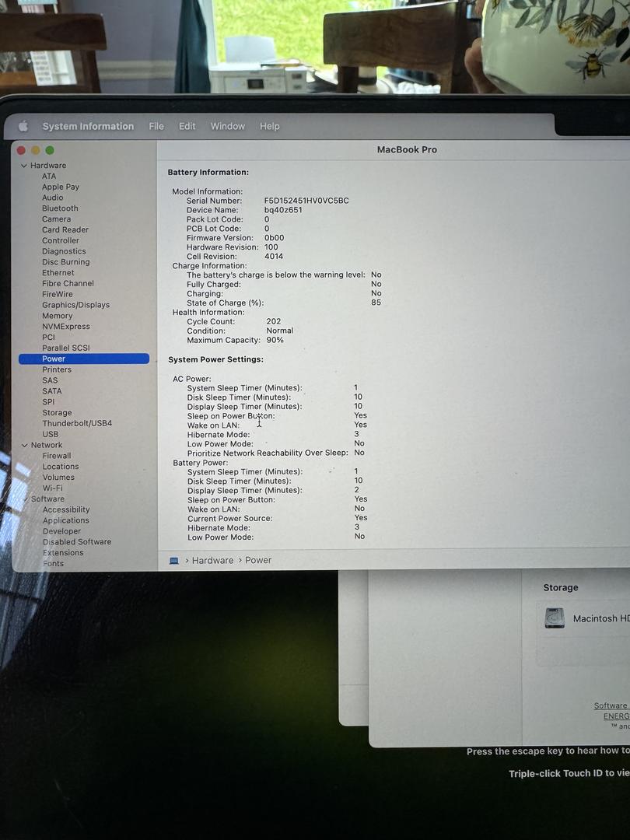The width and height of the screenshot is (630, 840).
Task: Select Wi-Fi under Network
Action: (53, 488)
